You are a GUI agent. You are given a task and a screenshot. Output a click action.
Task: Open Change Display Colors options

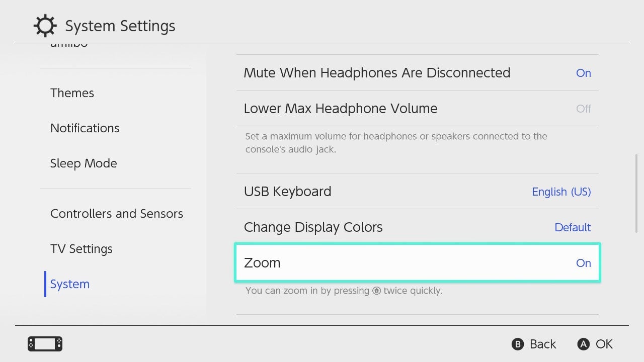(x=417, y=227)
